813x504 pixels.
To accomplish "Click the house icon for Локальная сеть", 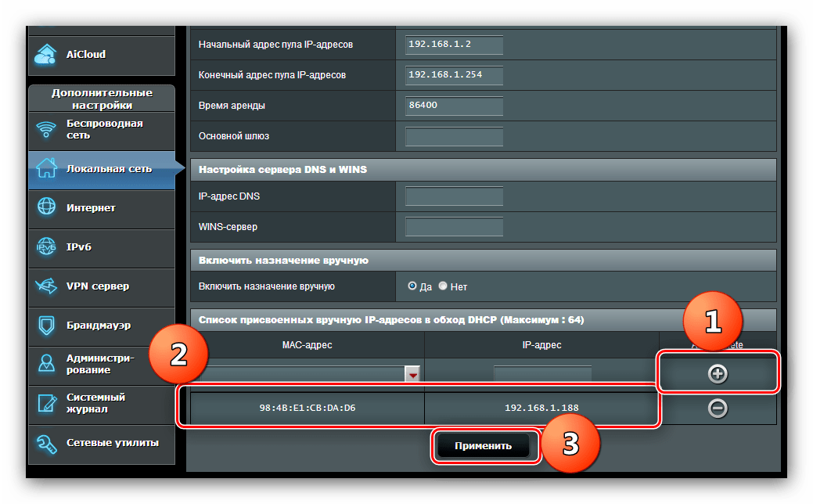I will click(x=46, y=168).
